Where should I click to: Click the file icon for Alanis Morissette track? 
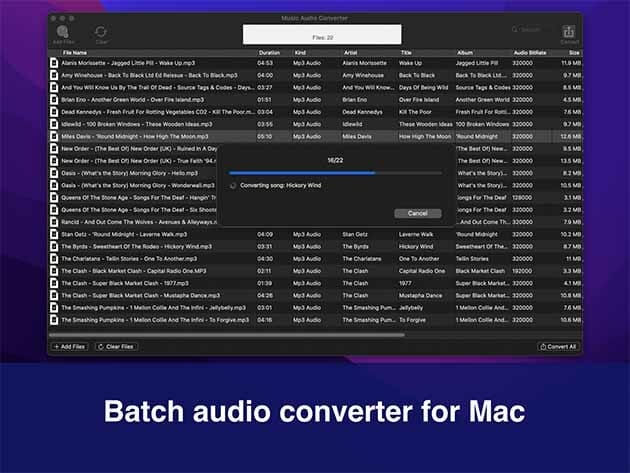tap(54, 63)
